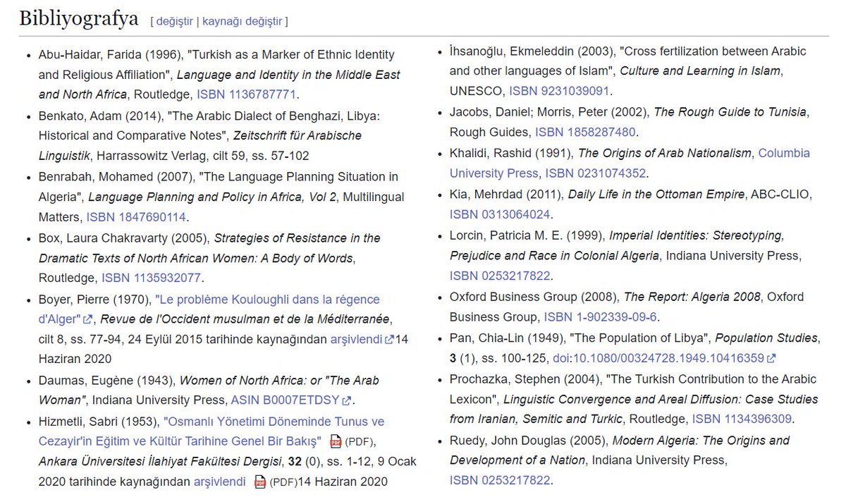The image size is (846, 504).
Task: Open ISBN 1135932077 for Box
Action: tap(152, 278)
